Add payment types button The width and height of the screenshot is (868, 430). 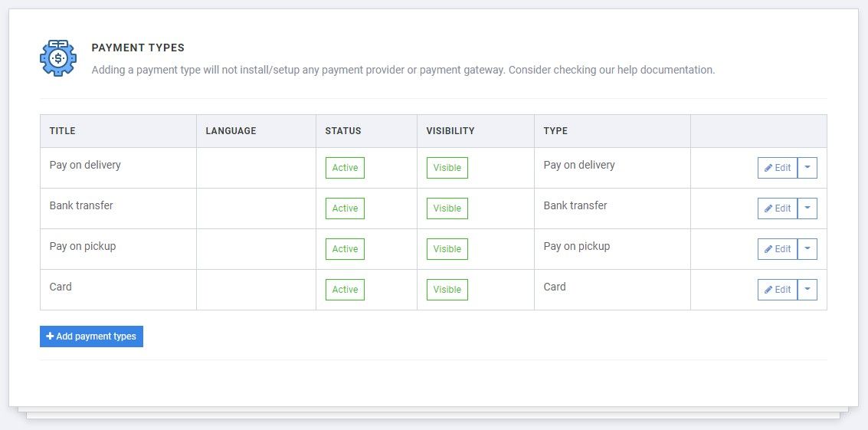point(91,336)
